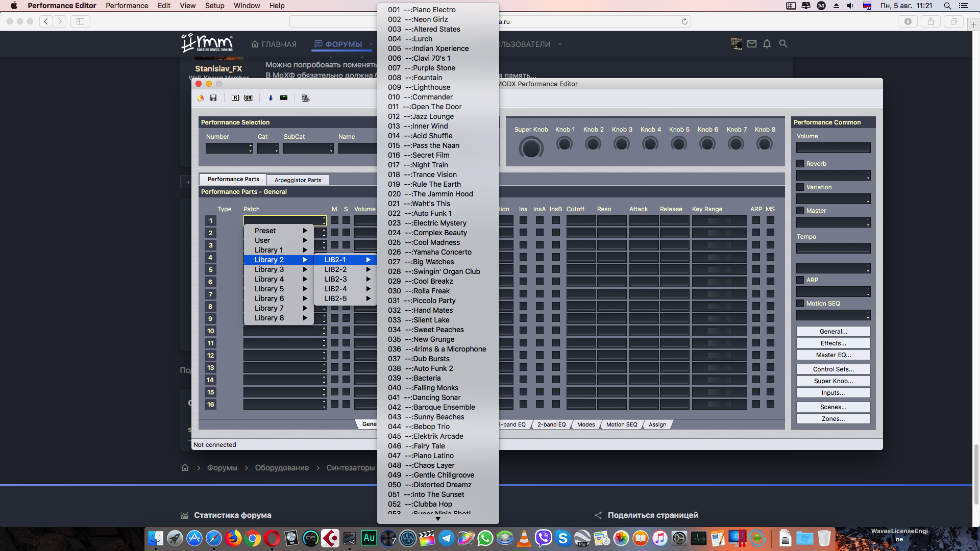This screenshot has width=980, height=551.
Task: Click the computer connection setup icon
Action: [305, 98]
